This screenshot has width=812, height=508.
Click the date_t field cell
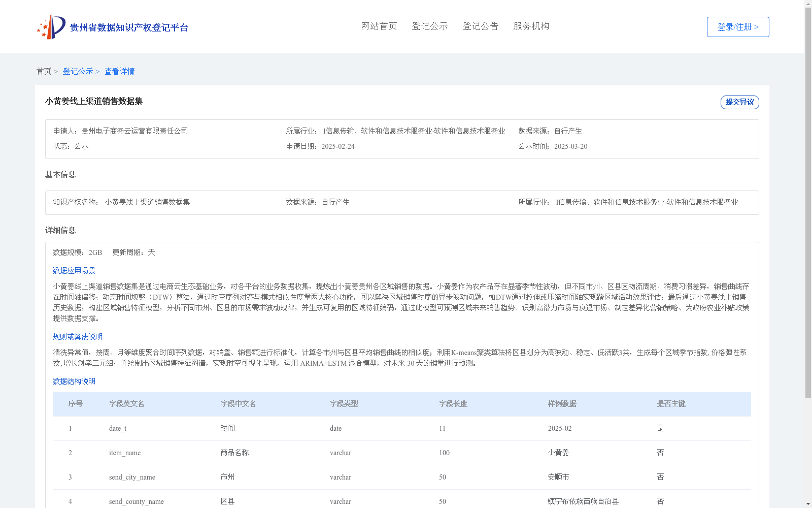[x=118, y=428]
